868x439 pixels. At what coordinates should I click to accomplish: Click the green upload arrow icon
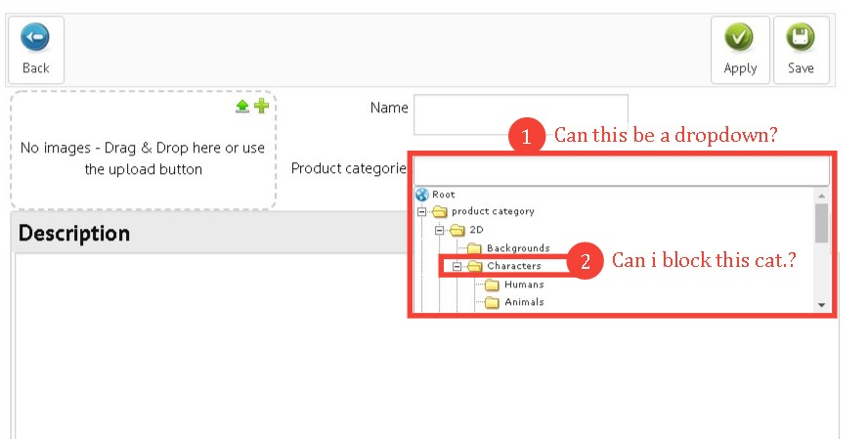242,106
